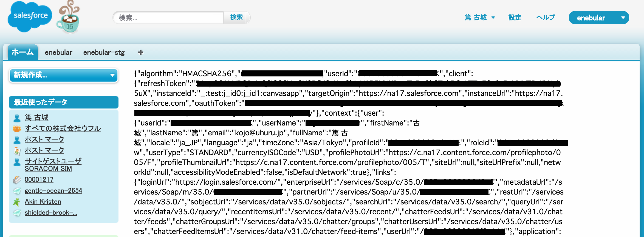
Task: Open サイトゲストユーザ SORACOM SIM link
Action: (53, 165)
